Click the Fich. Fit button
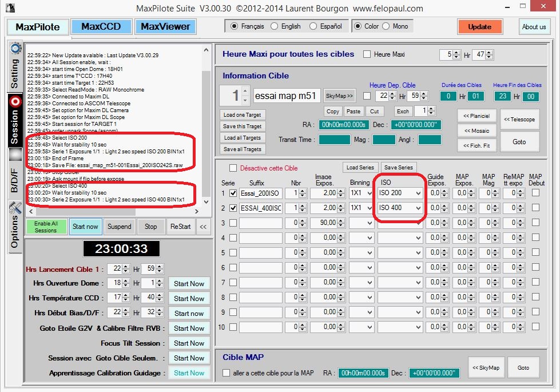The image size is (560, 392). [x=476, y=145]
